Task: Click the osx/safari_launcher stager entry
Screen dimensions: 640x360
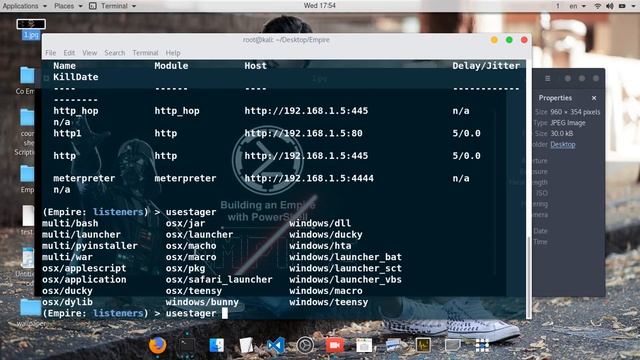Action: pos(219,280)
